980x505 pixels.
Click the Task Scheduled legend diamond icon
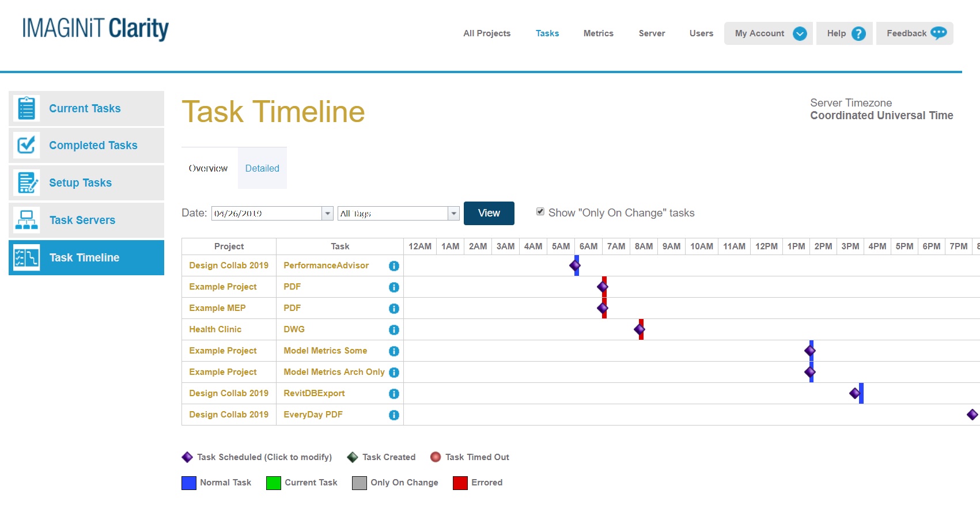pyautogui.click(x=187, y=457)
